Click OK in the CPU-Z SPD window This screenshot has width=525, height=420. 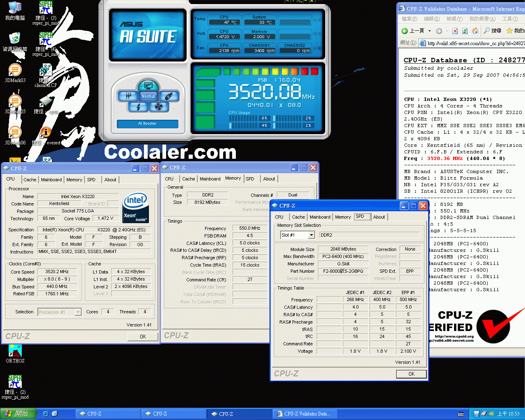[x=411, y=374]
